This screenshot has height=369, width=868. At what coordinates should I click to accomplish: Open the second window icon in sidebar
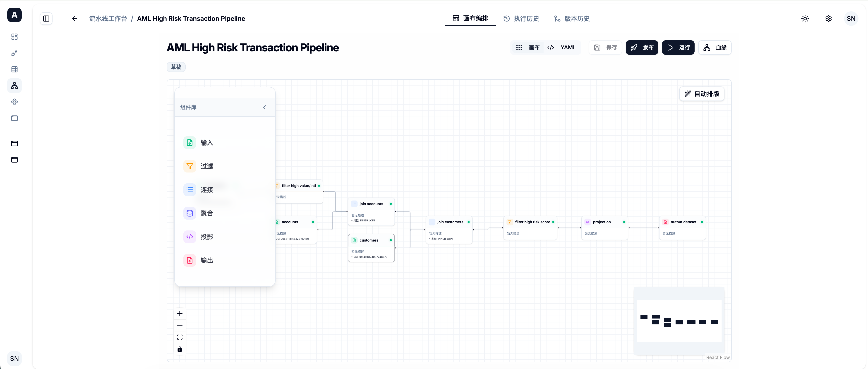click(14, 144)
